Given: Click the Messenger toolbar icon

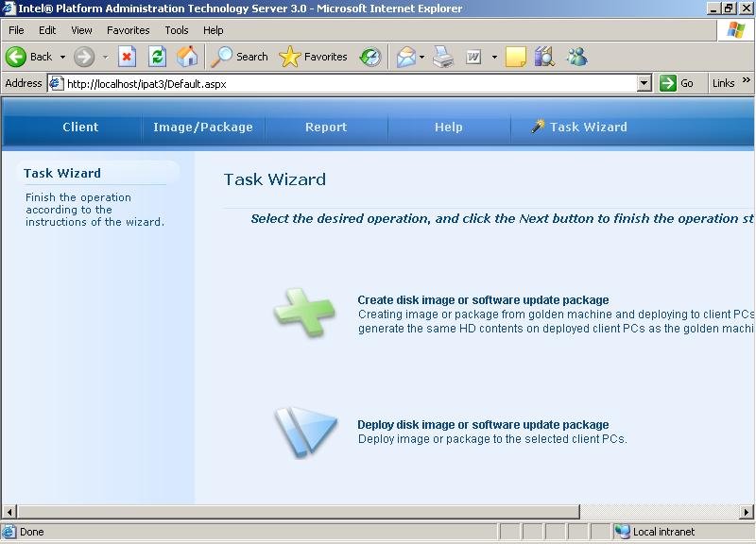Looking at the screenshot, I should point(576,57).
